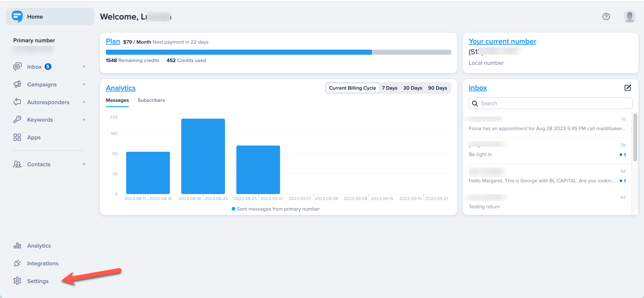The width and height of the screenshot is (644, 298).
Task: Open the Analytics heading link
Action: pos(120,88)
